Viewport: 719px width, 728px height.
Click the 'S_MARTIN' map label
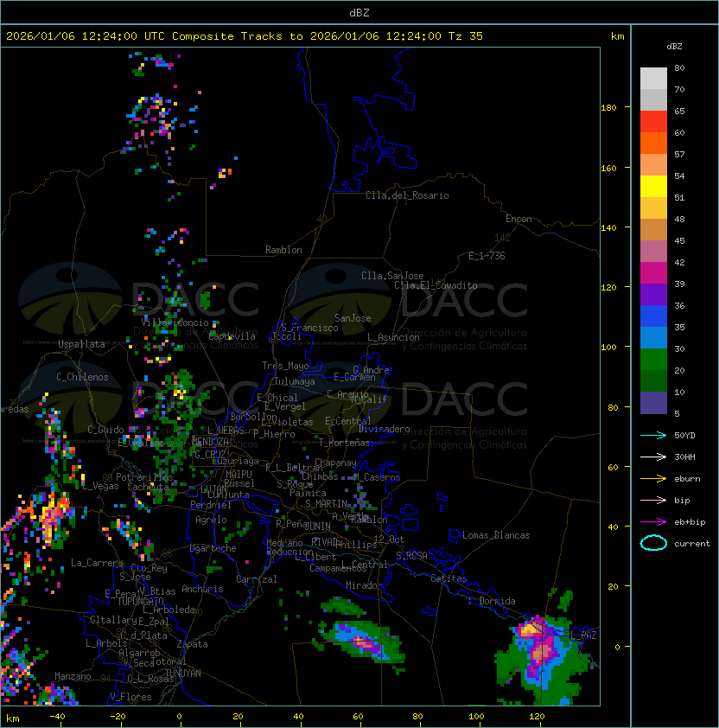tap(327, 504)
